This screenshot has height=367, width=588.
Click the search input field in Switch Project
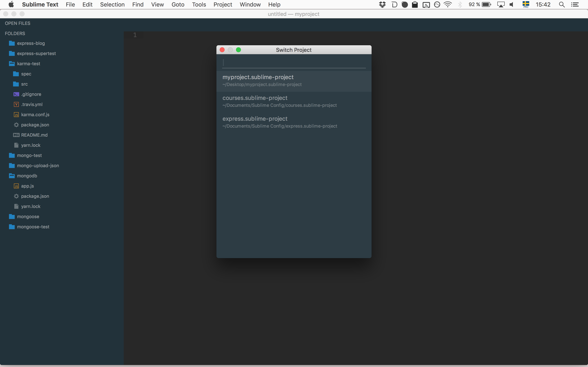pos(294,62)
